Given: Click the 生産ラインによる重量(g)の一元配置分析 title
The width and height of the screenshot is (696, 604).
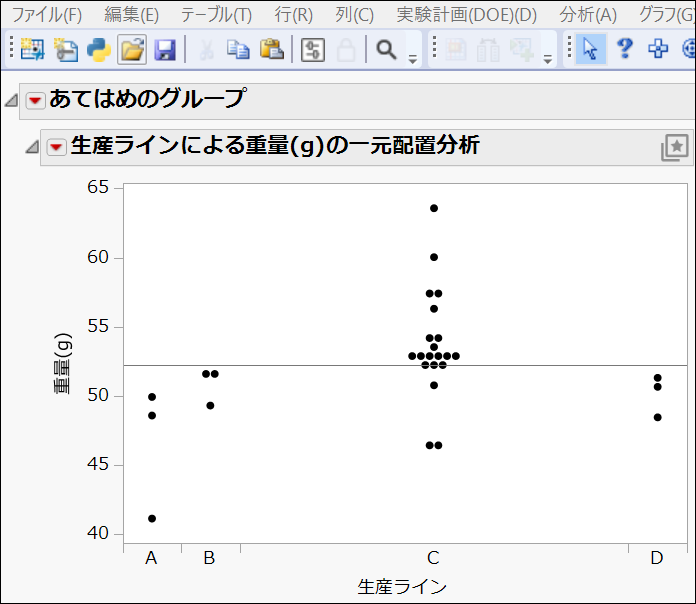Looking at the screenshot, I should coord(275,145).
